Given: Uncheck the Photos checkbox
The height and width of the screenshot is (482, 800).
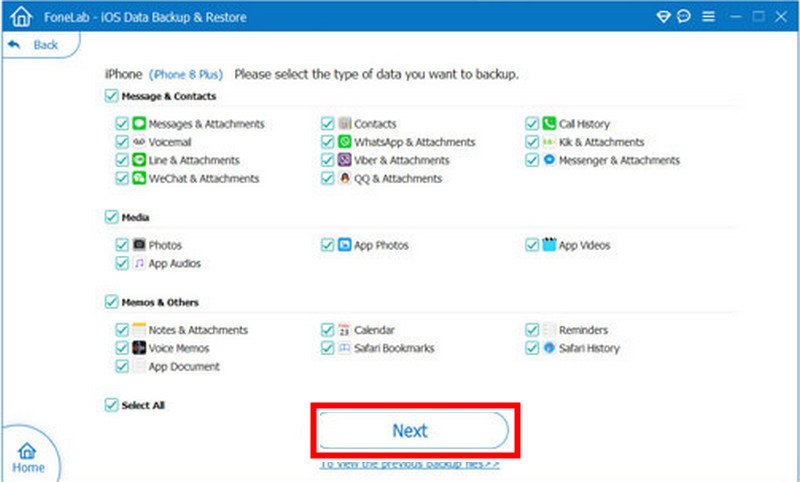Looking at the screenshot, I should 122,245.
